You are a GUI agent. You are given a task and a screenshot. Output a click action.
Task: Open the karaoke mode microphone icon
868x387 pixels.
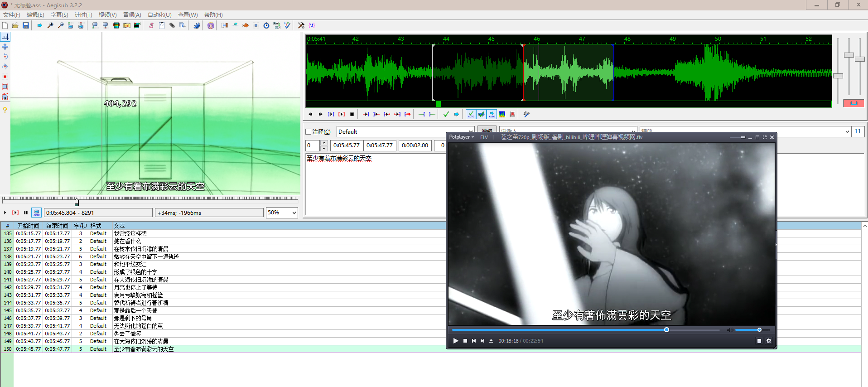(x=526, y=114)
